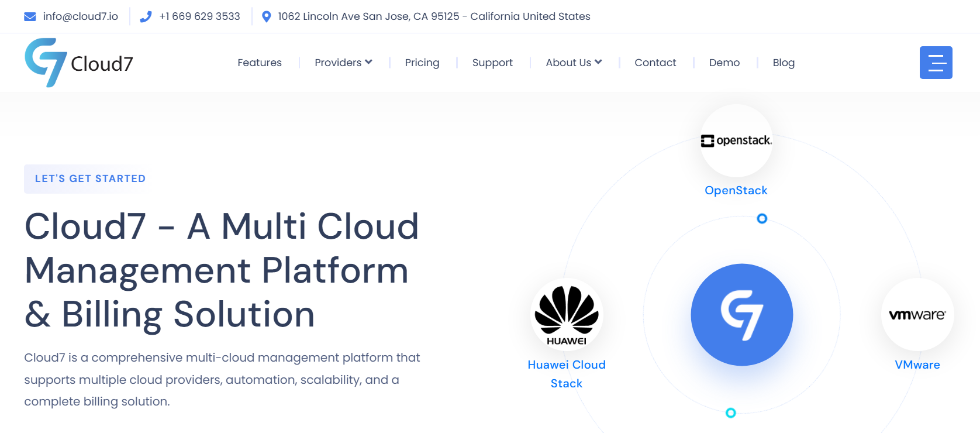Open the VMware text link
The image size is (980, 433).
(917, 365)
